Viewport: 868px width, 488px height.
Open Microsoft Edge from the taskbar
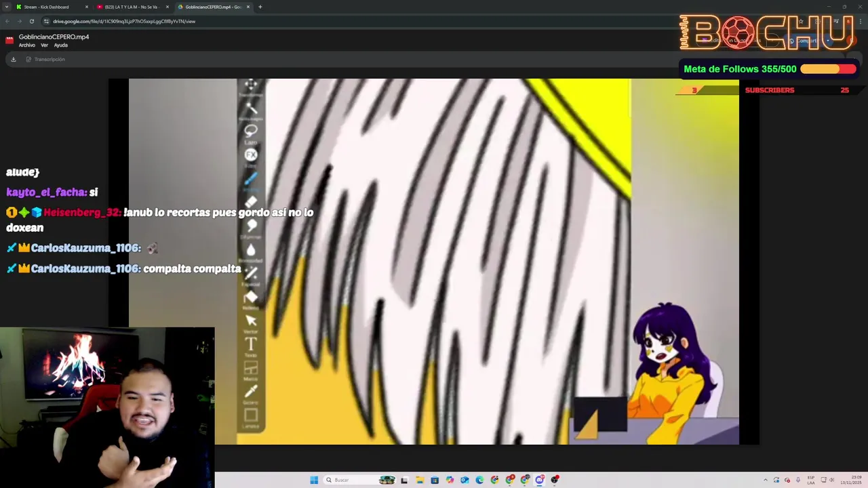pyautogui.click(x=479, y=480)
